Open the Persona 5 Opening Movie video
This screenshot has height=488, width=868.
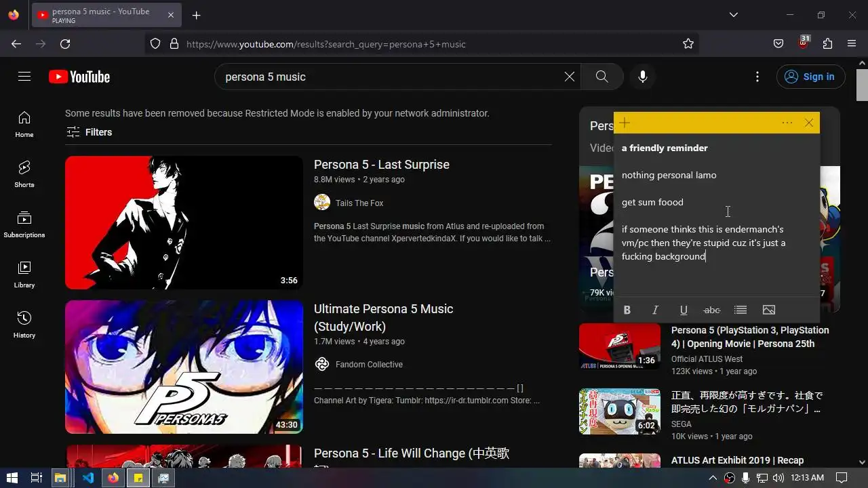(750, 337)
